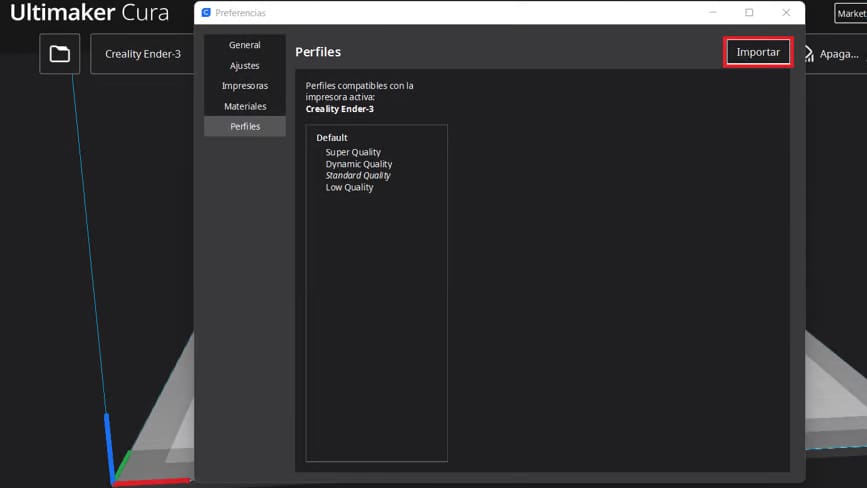The height and width of the screenshot is (488, 867).
Task: Open Materiales preferences section
Action: click(x=245, y=106)
